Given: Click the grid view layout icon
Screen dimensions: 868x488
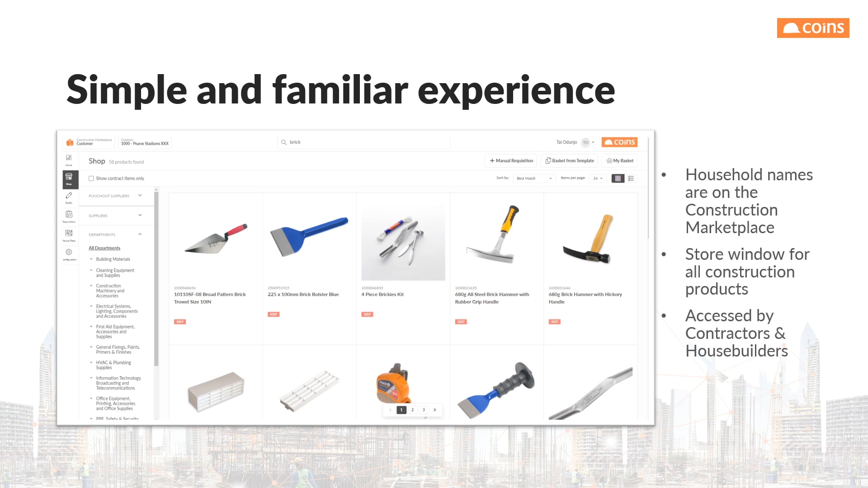Looking at the screenshot, I should (618, 178).
